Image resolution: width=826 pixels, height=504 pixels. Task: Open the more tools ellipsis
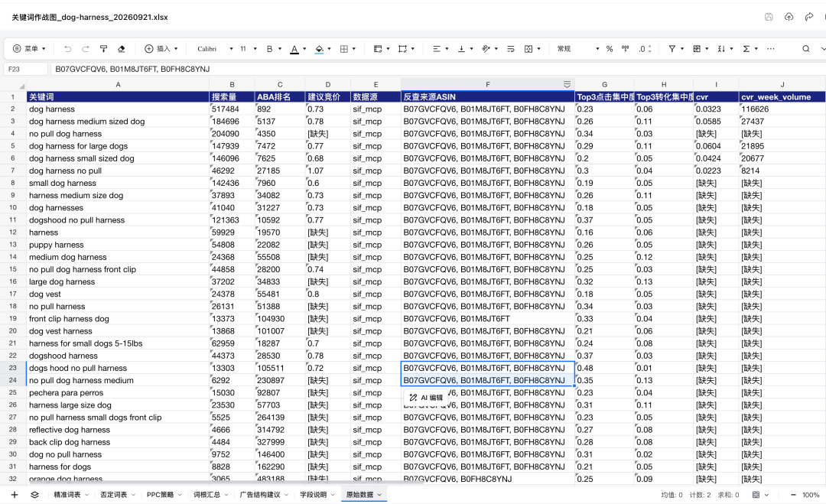pyautogui.click(x=771, y=49)
